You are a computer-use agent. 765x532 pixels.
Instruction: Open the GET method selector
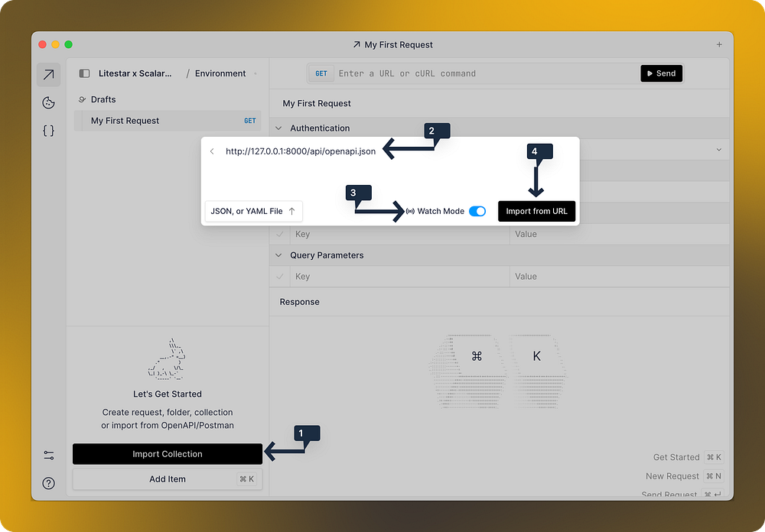tap(321, 73)
